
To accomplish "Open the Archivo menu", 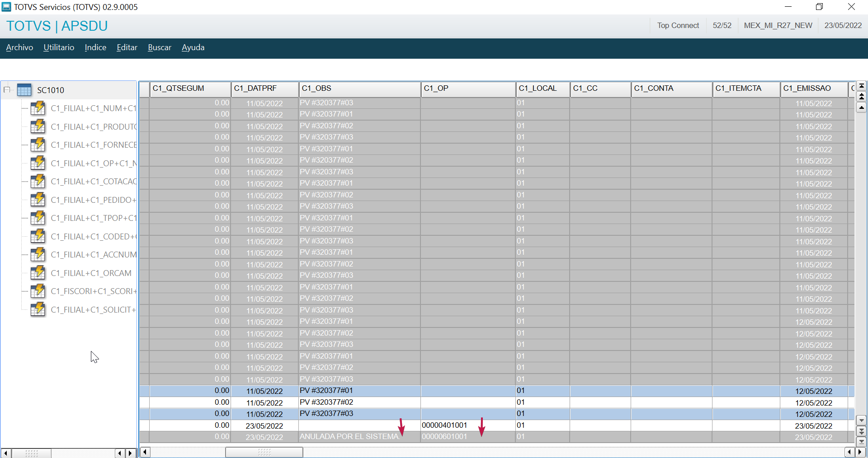I will (x=19, y=47).
